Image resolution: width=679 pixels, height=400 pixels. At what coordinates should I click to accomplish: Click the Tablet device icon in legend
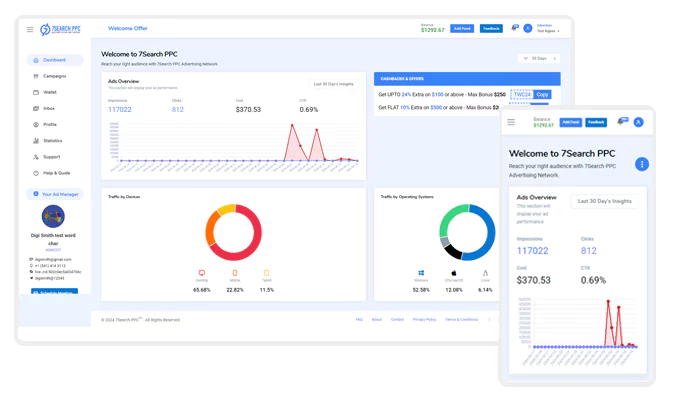267,273
